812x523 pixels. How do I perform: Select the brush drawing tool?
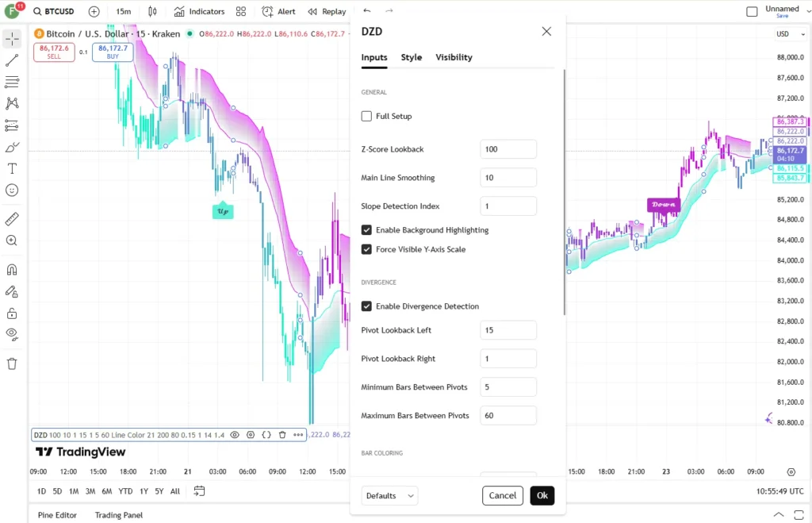pyautogui.click(x=12, y=147)
